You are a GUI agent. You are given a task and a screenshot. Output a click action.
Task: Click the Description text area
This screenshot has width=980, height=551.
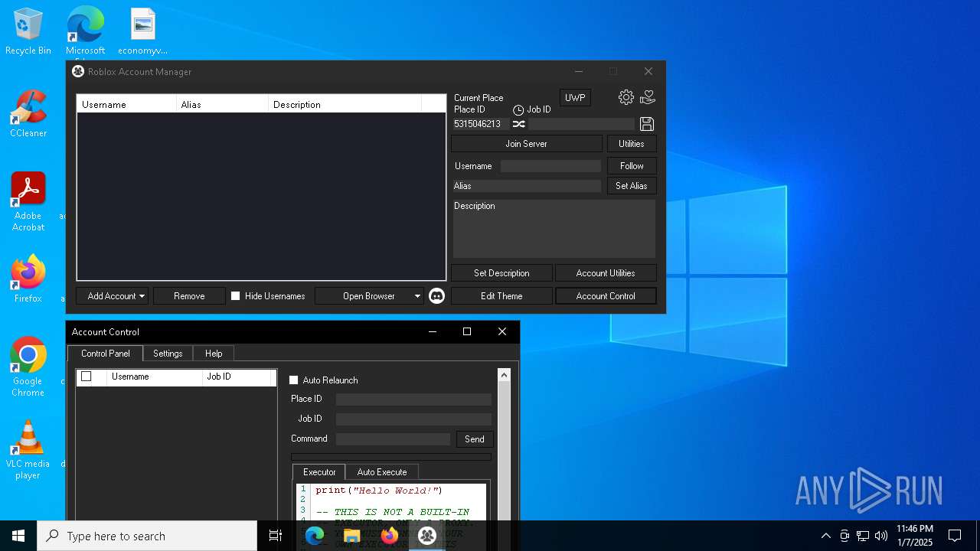click(554, 229)
